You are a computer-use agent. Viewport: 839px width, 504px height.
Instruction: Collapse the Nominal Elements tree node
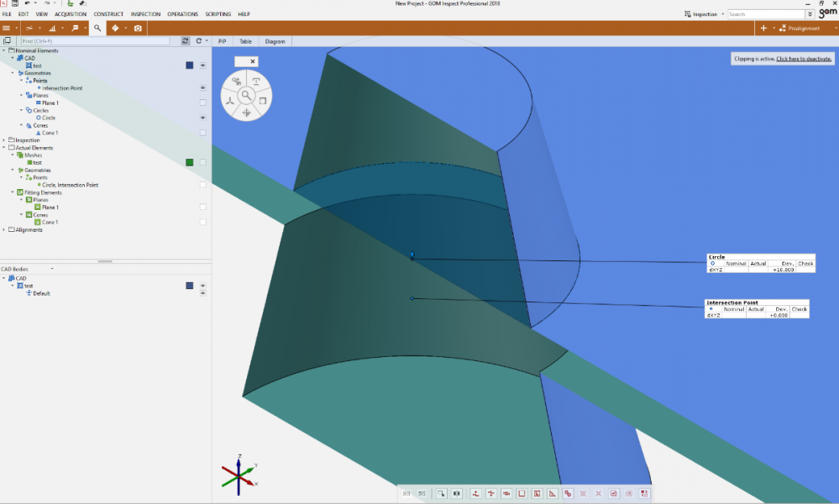point(3,51)
